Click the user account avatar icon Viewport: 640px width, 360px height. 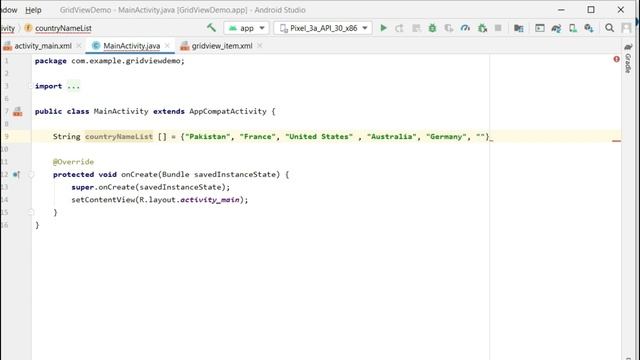pyautogui.click(x=626, y=28)
